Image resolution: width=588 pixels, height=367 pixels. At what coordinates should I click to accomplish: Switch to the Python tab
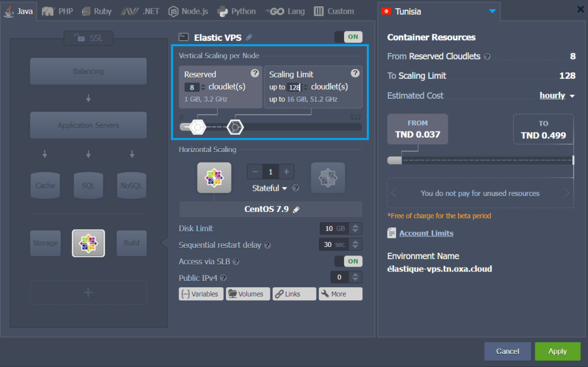(x=237, y=11)
